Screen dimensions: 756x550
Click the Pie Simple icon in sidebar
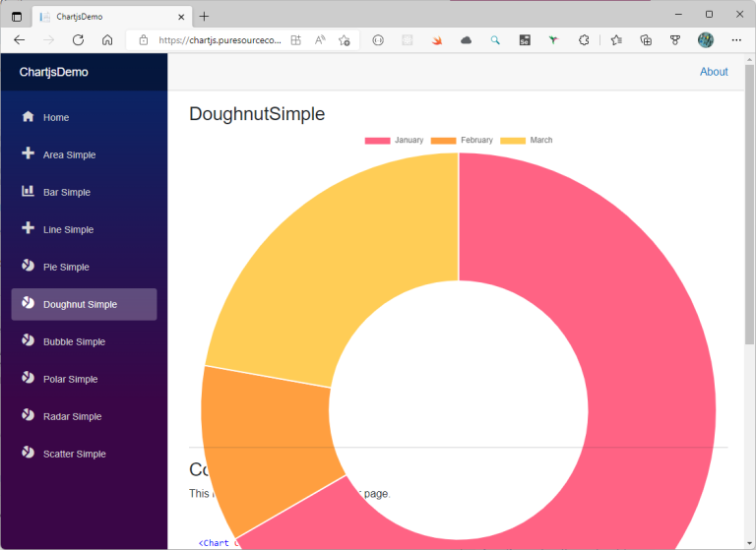[29, 267]
